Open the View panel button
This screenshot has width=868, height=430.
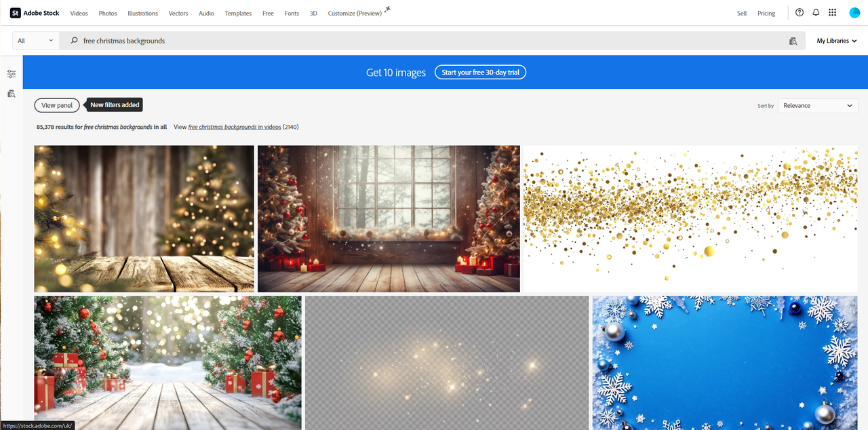57,104
